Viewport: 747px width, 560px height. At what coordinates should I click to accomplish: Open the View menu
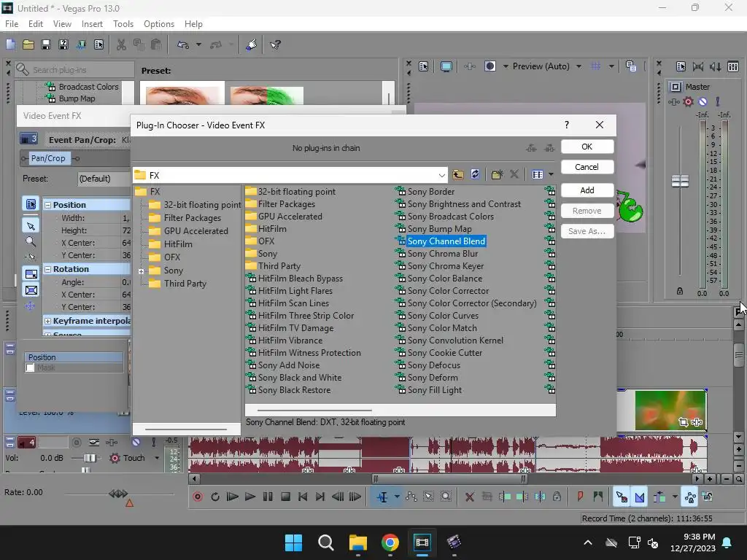coord(62,24)
